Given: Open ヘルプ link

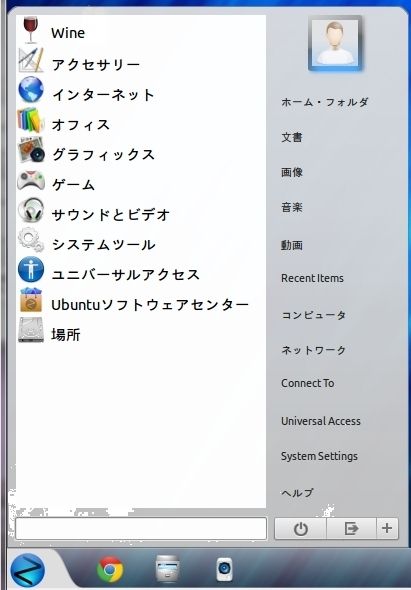Looking at the screenshot, I should coord(297,493).
